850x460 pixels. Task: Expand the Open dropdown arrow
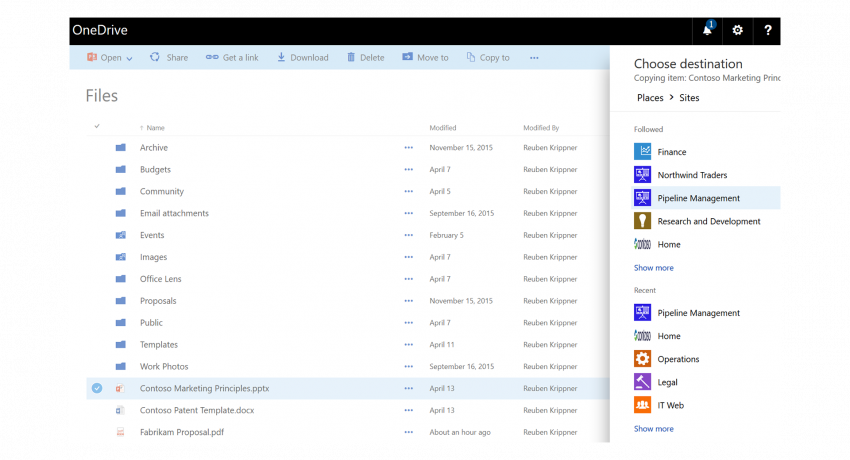[x=129, y=59]
